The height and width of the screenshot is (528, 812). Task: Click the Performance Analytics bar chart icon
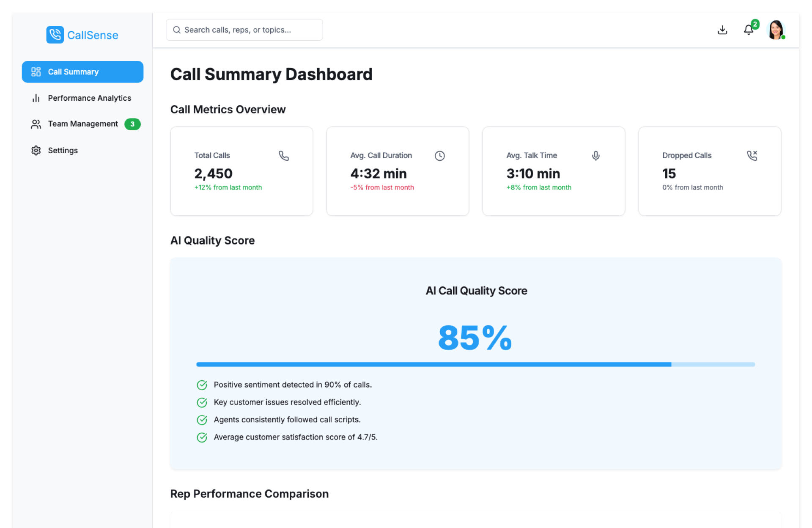coord(36,98)
